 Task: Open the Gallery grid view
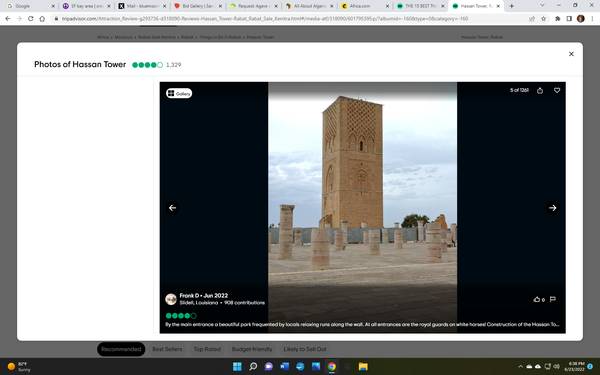pos(179,93)
